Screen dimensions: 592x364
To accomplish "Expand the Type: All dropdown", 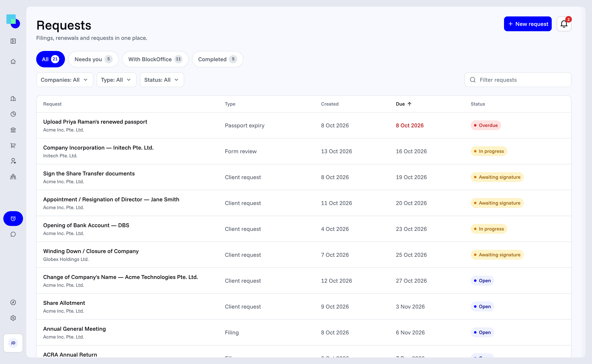I will point(116,80).
